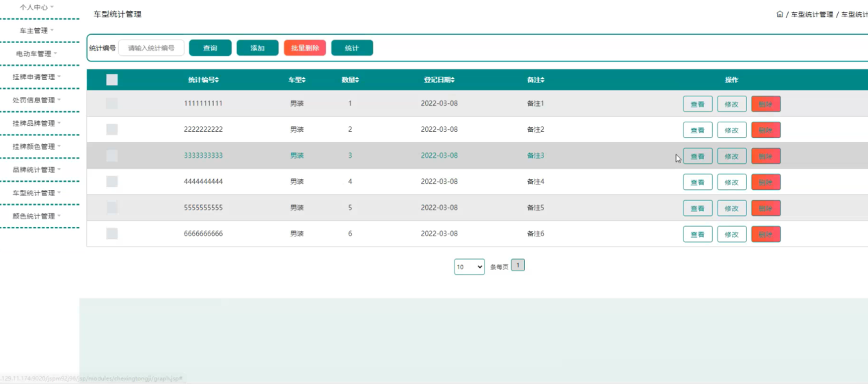Delete row 1111111111
Viewport: 868px width, 384px height.
(765, 104)
